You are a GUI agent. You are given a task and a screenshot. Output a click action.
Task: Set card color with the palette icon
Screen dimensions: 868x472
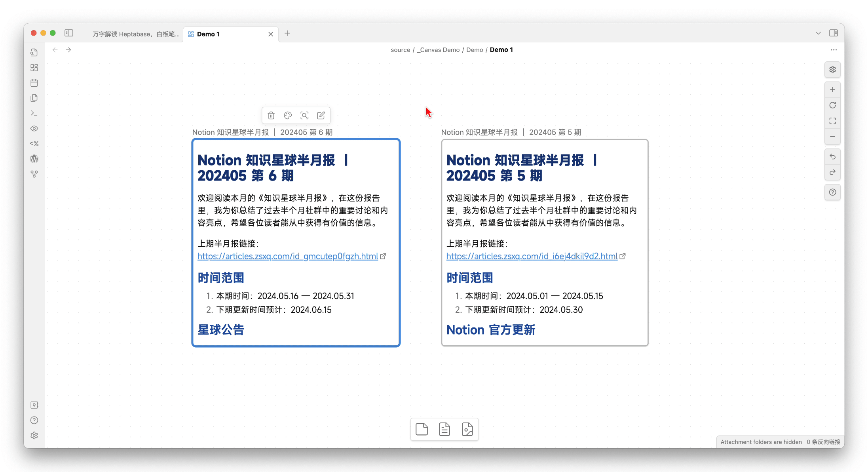pyautogui.click(x=288, y=115)
